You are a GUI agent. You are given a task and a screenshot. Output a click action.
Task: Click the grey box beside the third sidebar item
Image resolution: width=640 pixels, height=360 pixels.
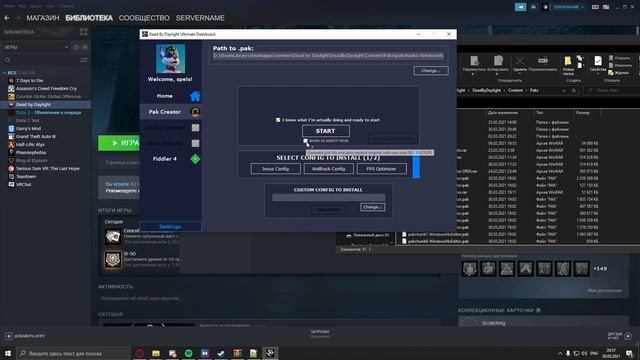point(196,128)
